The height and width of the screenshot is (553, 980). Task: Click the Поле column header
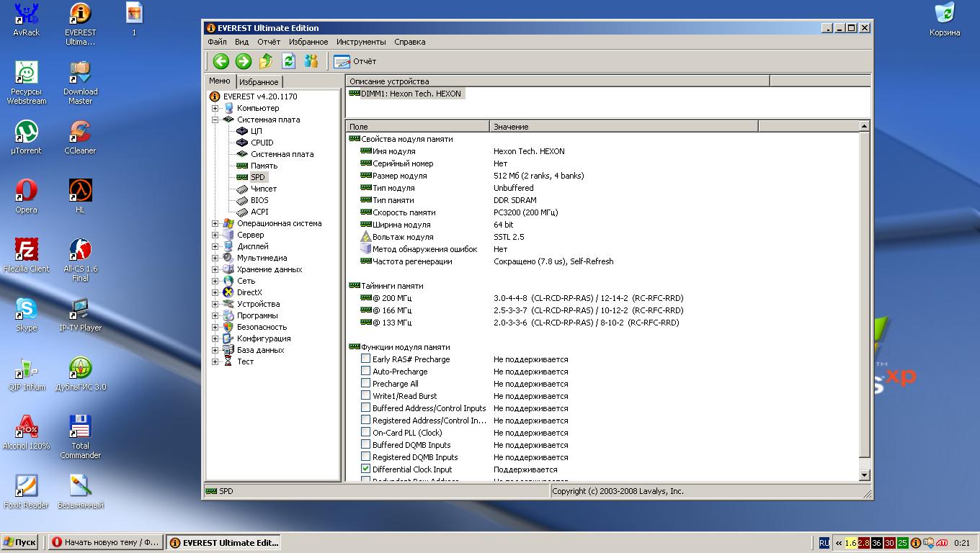click(x=417, y=126)
